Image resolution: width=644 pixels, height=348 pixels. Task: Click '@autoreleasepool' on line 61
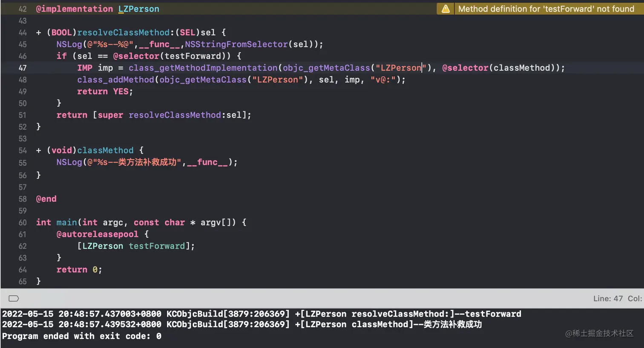(x=98, y=234)
